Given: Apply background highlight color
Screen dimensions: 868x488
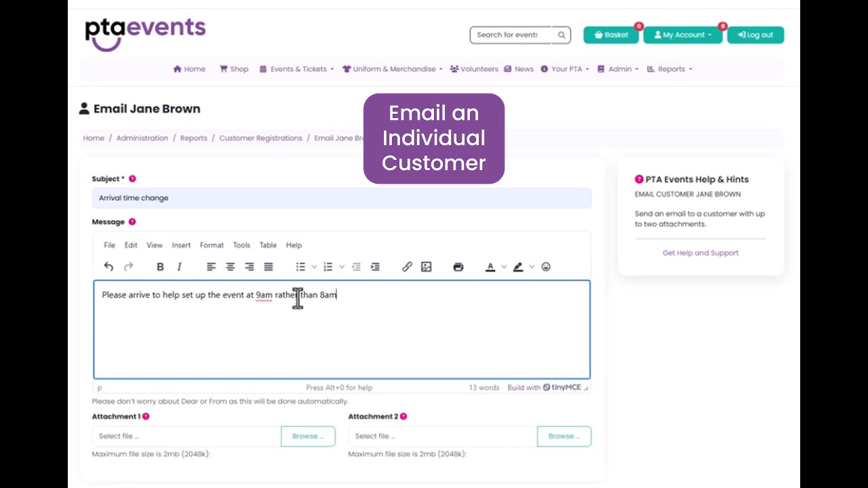Looking at the screenshot, I should tap(518, 267).
